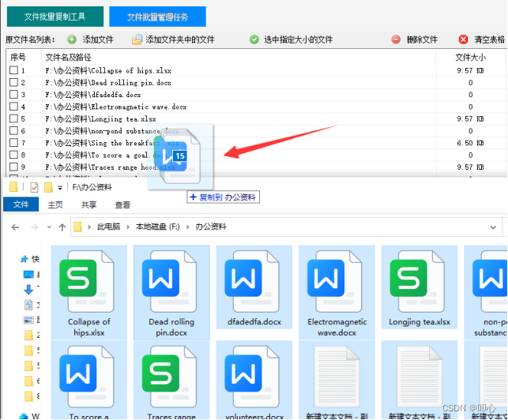Select the dfadedfa.docx file icon
Image resolution: width=508 pixels, height=420 pixels.
point(252,281)
